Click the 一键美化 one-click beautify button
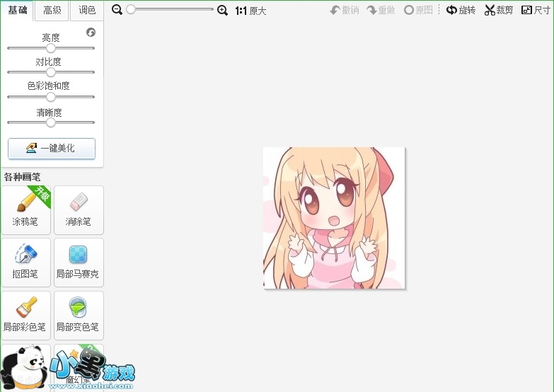Image resolution: width=554 pixels, height=392 pixels. click(52, 148)
